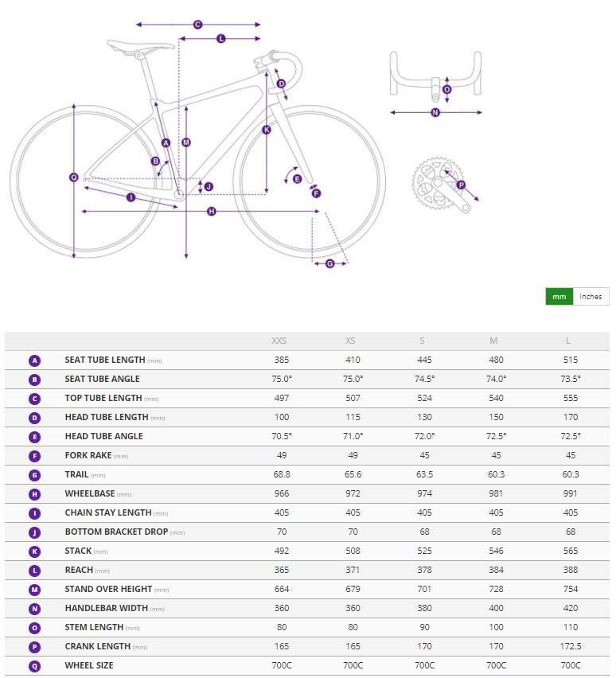Select the mm unit toggle
Image resolution: width=616 pixels, height=678 pixels.
[x=559, y=297]
